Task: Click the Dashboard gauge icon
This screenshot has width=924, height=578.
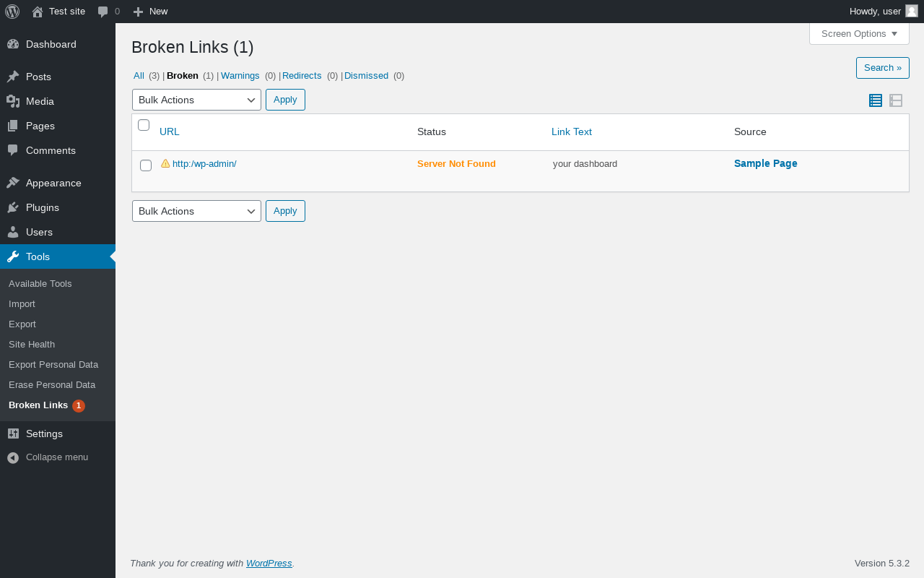Action: [13, 44]
